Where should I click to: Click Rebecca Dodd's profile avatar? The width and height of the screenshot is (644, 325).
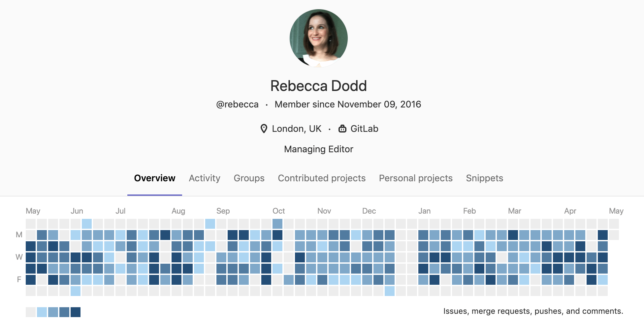pos(318,38)
